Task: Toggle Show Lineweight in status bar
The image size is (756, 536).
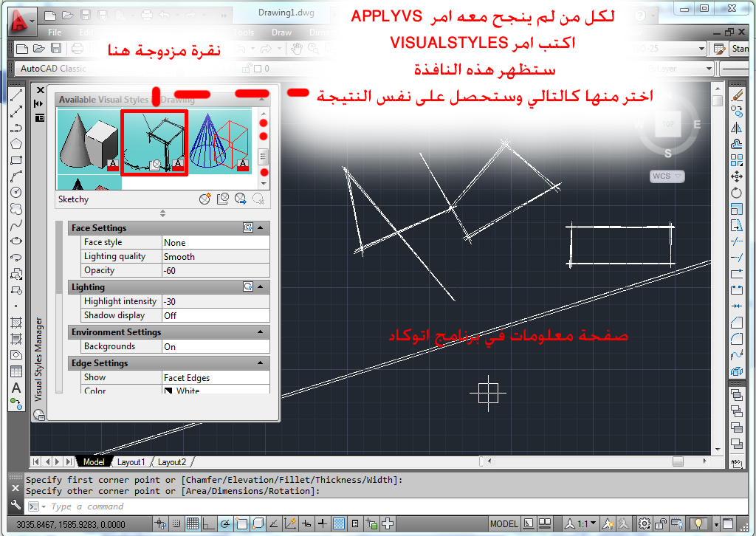Action: [x=323, y=523]
